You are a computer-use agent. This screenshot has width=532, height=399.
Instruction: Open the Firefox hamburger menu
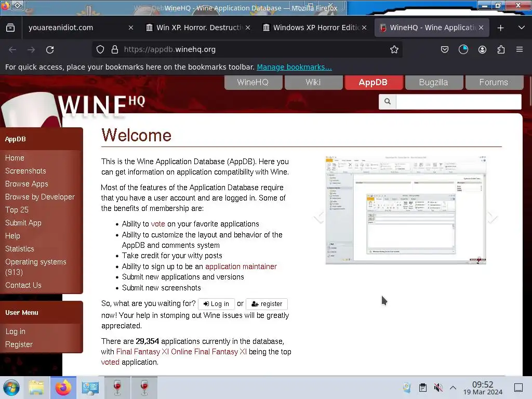(520, 49)
